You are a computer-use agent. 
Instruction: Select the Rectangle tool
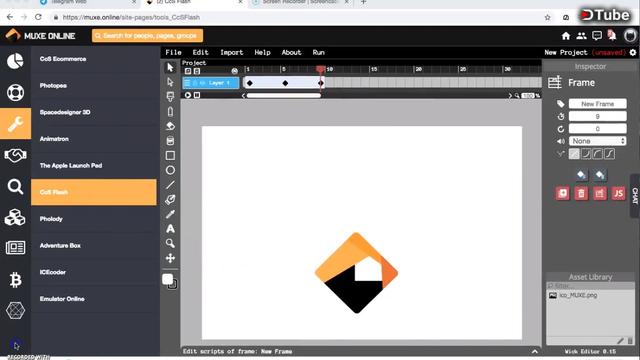[x=170, y=156]
